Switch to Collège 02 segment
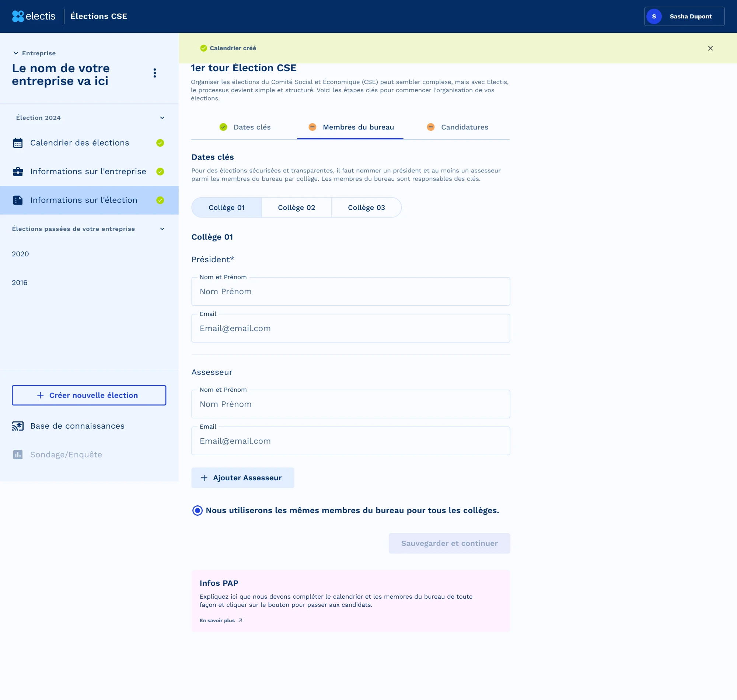This screenshot has width=737, height=700. click(x=297, y=208)
